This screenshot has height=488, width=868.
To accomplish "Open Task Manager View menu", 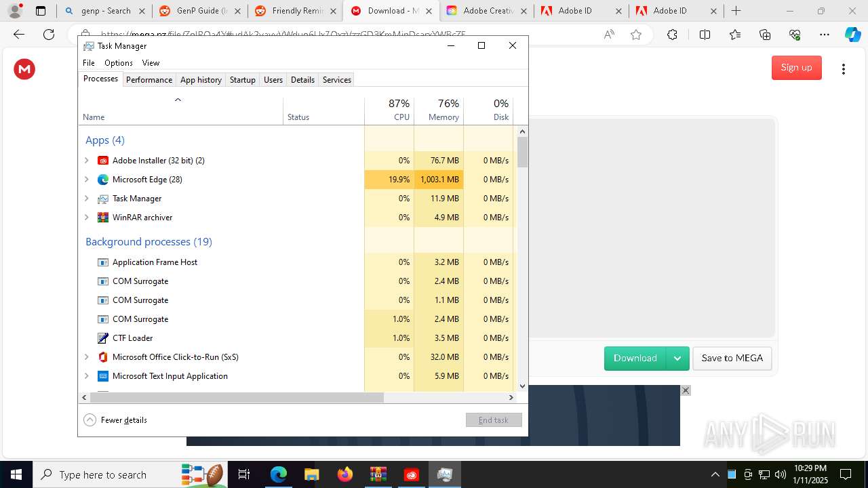I will tap(151, 63).
